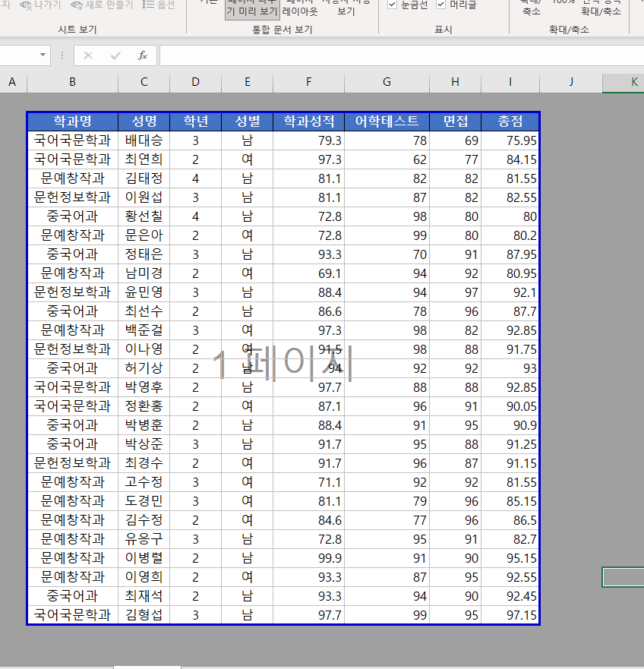Click the formula bar Cancel X icon
Image resolution: width=644 pixels, height=669 pixels.
[88, 55]
